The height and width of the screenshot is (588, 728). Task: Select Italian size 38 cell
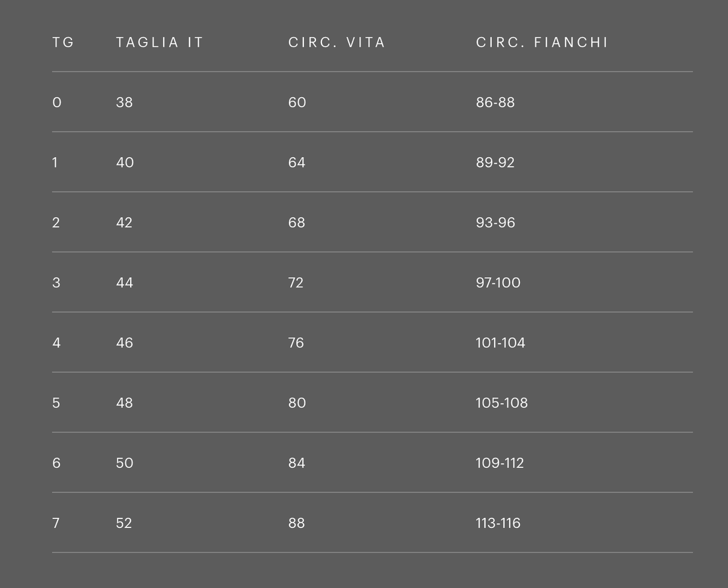click(124, 103)
